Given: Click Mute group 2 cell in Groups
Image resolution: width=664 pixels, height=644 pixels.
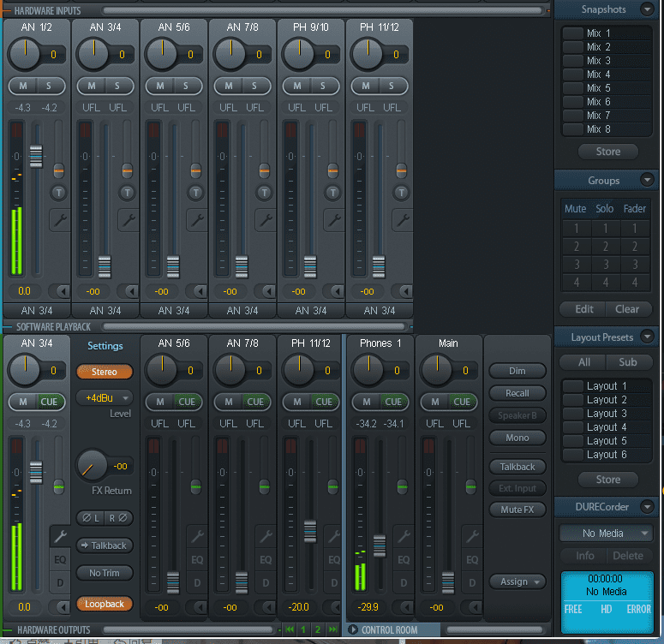Looking at the screenshot, I should click(576, 247).
